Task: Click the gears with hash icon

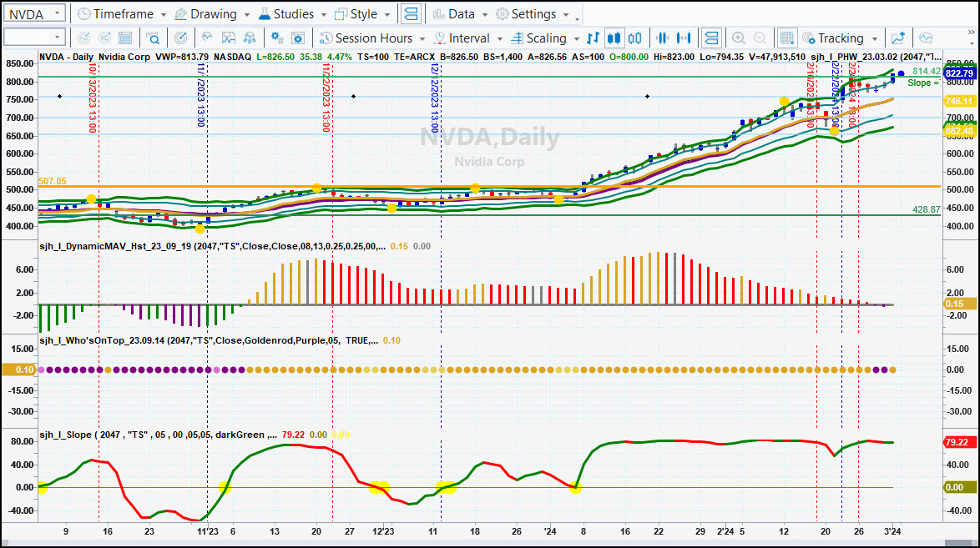Action: (x=277, y=38)
